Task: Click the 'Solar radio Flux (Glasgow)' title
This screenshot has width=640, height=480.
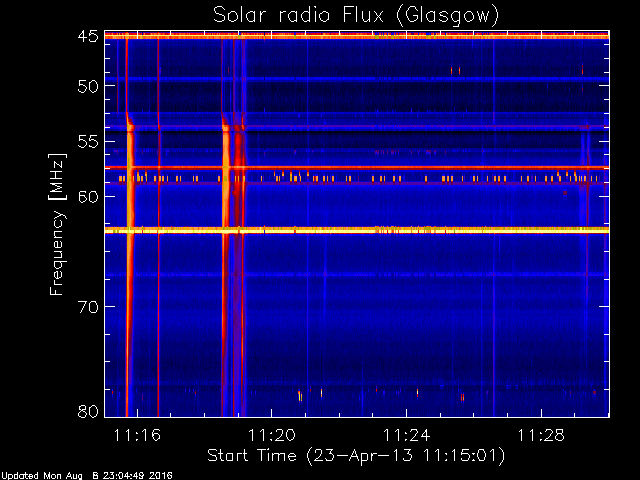Action: coord(356,16)
